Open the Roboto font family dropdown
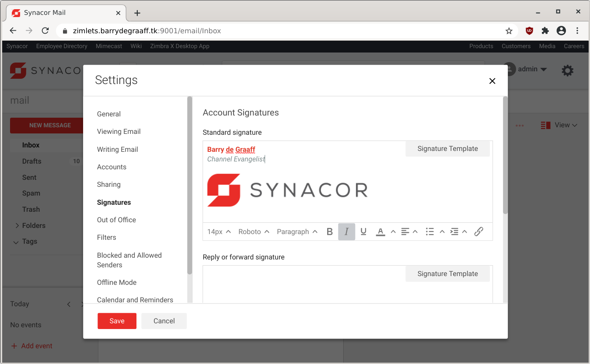This screenshot has height=364, width=590. (254, 232)
